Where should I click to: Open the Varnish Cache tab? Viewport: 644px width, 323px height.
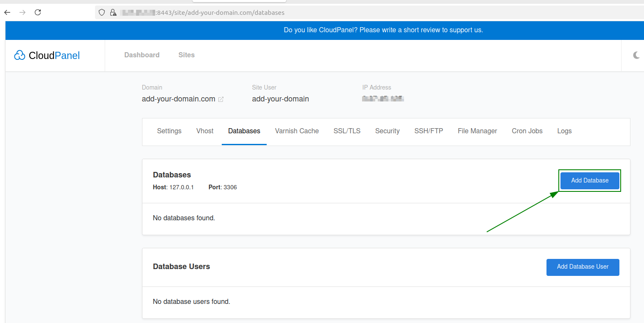click(x=297, y=131)
